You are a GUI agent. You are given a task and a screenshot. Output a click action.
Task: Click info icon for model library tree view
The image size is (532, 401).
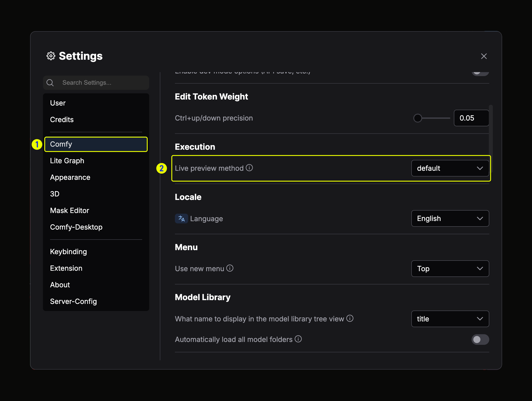click(350, 318)
